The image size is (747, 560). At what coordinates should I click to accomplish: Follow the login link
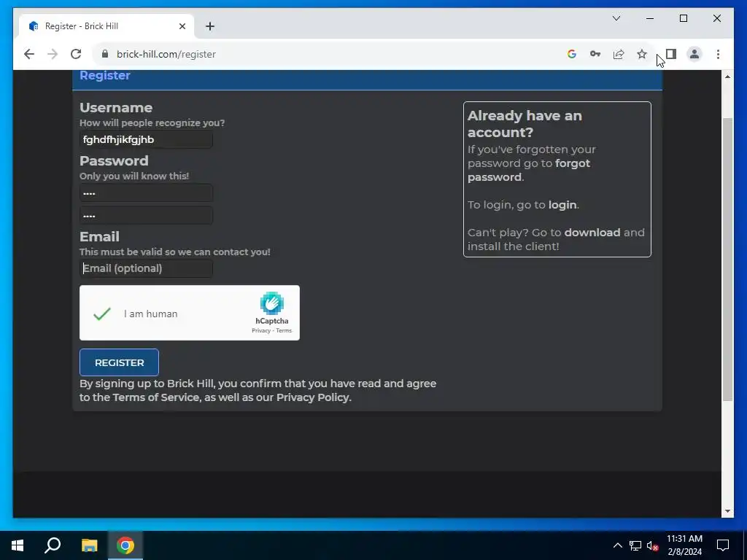562,205
